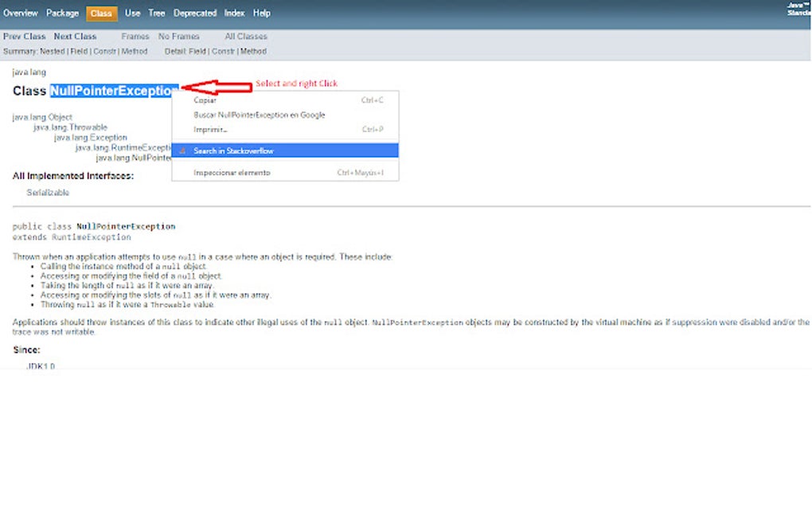Viewport: 812px width, 508px height.
Task: Open the Index tab
Action: [x=233, y=13]
